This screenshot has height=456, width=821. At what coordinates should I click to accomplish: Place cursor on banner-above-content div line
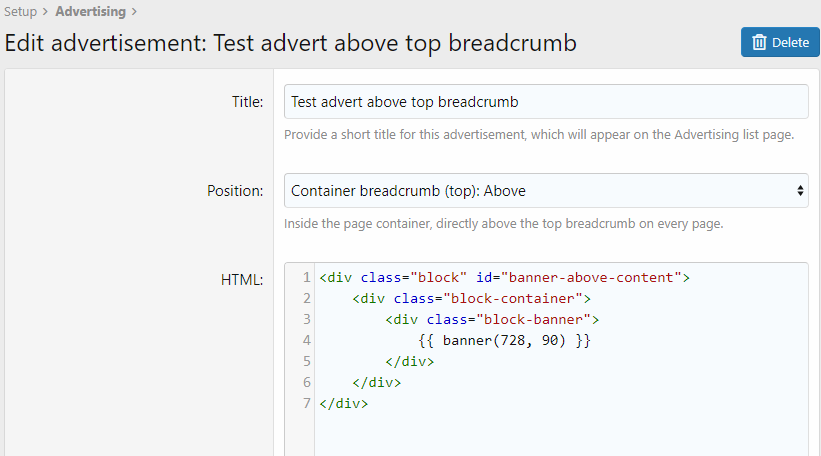(x=505, y=277)
